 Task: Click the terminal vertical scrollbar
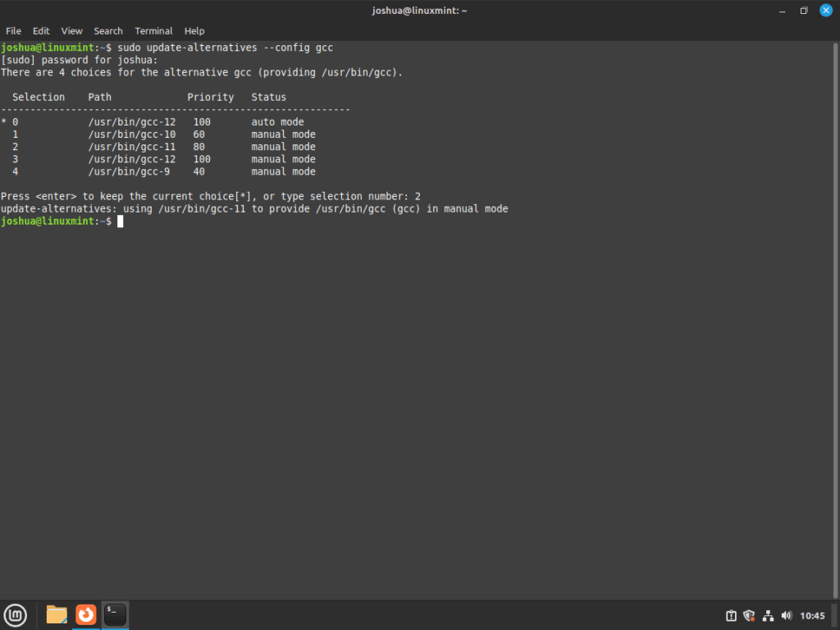pyautogui.click(x=835, y=320)
